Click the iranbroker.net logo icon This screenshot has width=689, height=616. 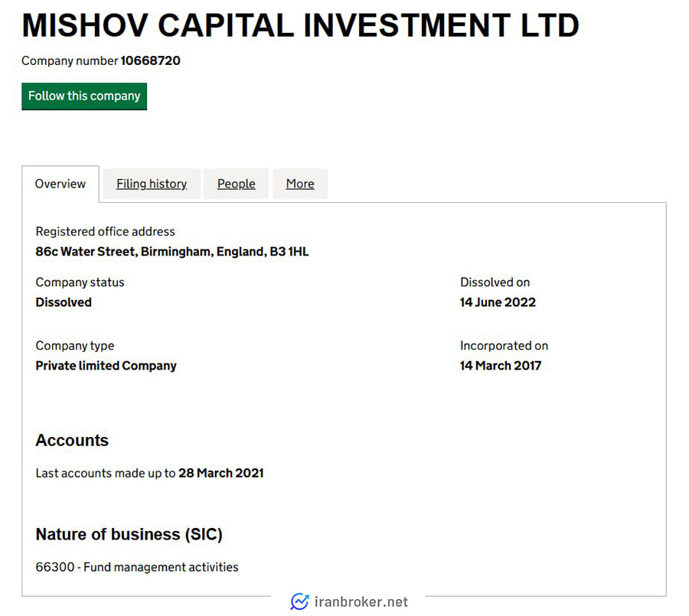pyautogui.click(x=299, y=601)
